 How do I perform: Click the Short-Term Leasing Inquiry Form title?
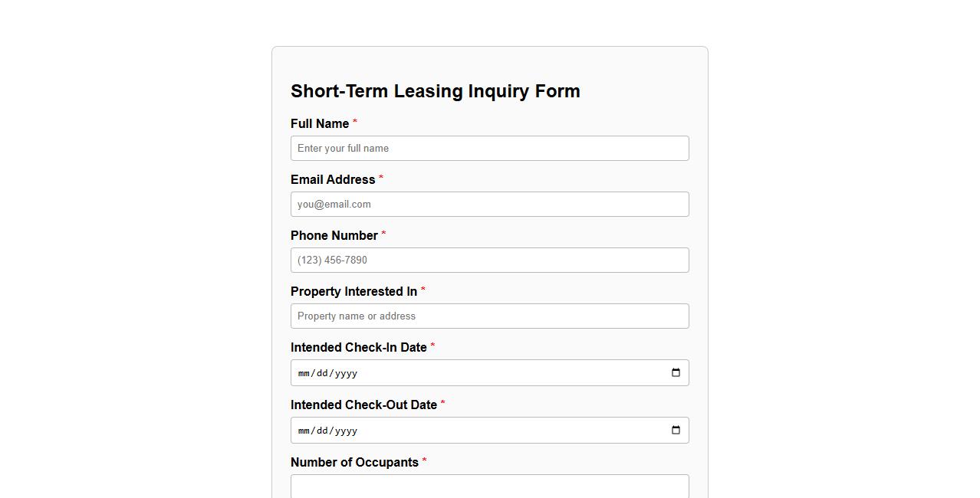tap(435, 91)
